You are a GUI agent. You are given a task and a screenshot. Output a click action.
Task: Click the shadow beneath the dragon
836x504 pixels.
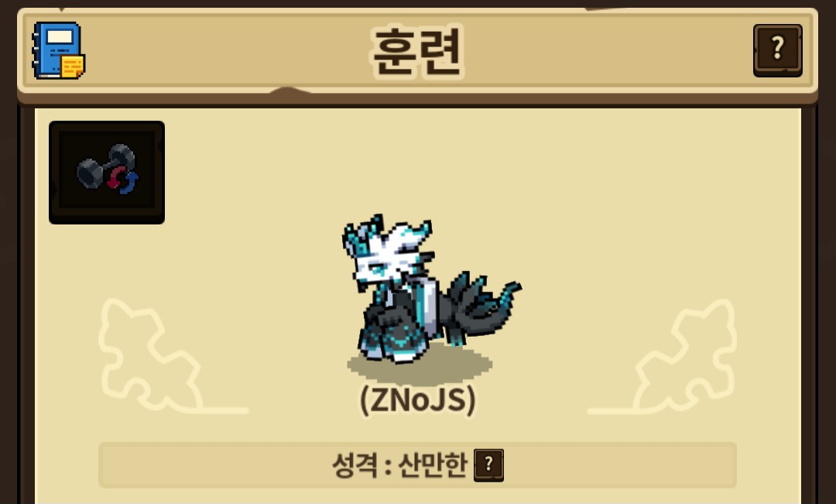(419, 366)
